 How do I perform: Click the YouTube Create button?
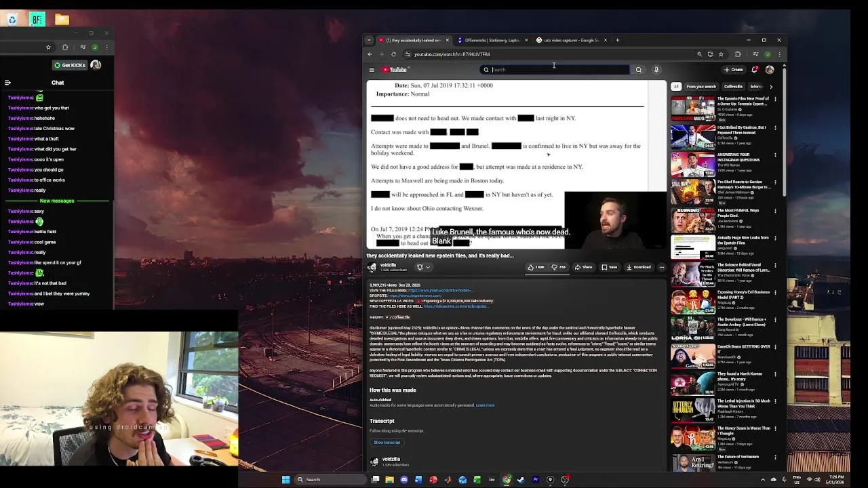[x=733, y=70]
